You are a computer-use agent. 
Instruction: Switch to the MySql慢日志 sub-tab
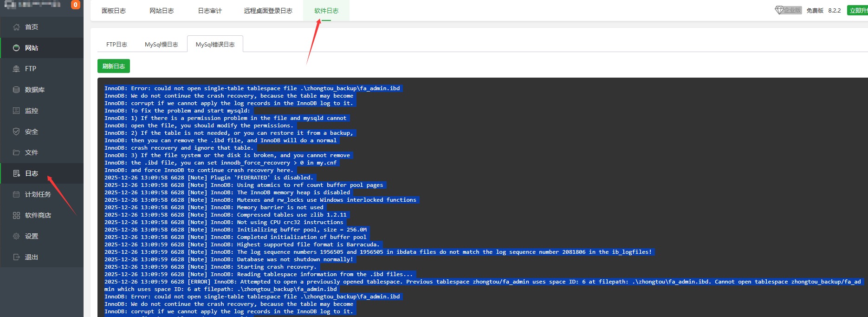pos(161,45)
